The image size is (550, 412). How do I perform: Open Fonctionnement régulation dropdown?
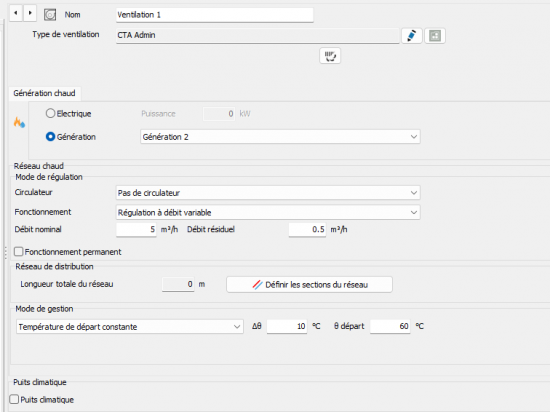268,212
